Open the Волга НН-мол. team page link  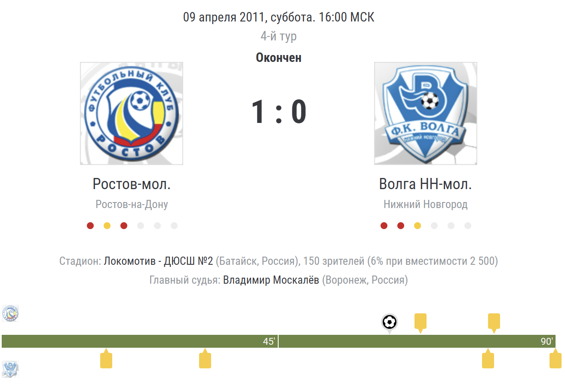[425, 184]
